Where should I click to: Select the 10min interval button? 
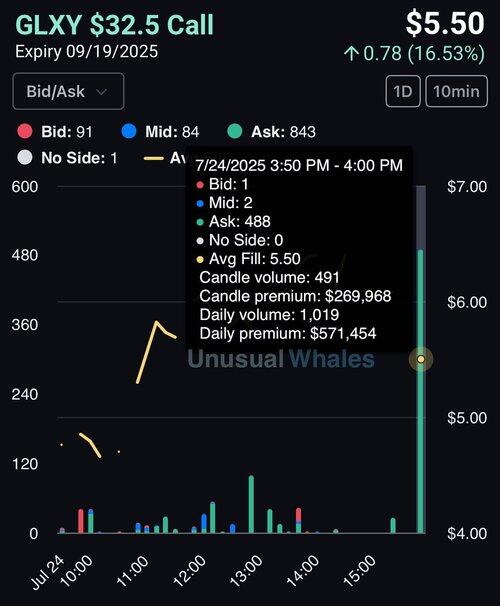point(456,91)
